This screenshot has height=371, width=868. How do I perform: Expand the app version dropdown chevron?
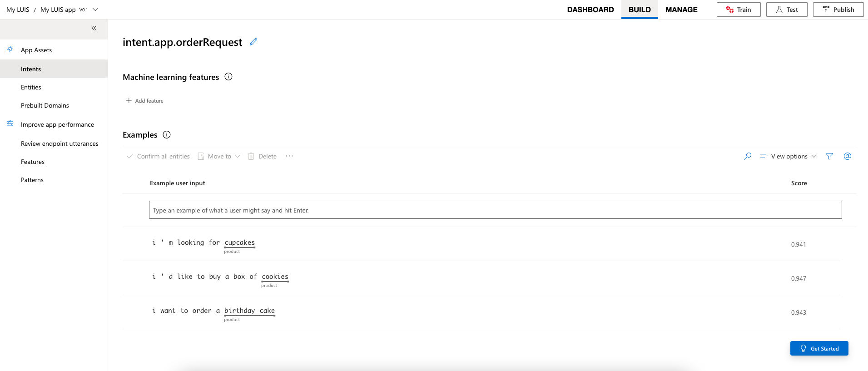click(95, 10)
